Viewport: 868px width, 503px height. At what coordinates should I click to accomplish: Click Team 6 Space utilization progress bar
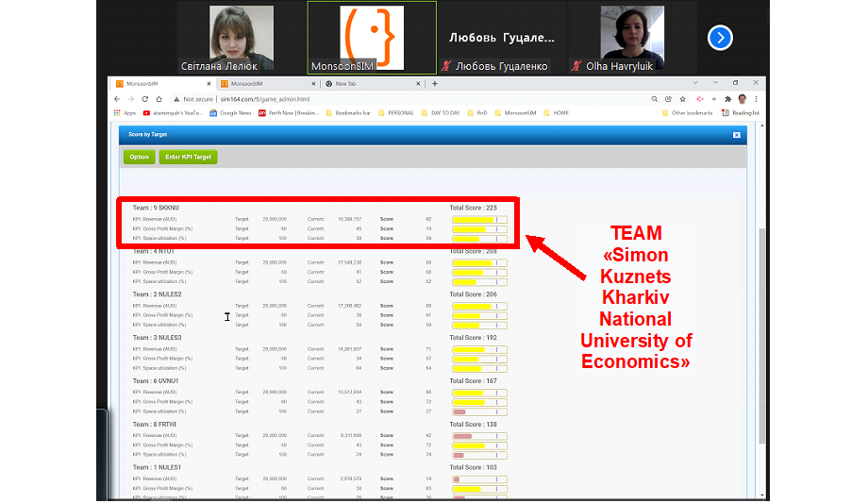click(479, 411)
